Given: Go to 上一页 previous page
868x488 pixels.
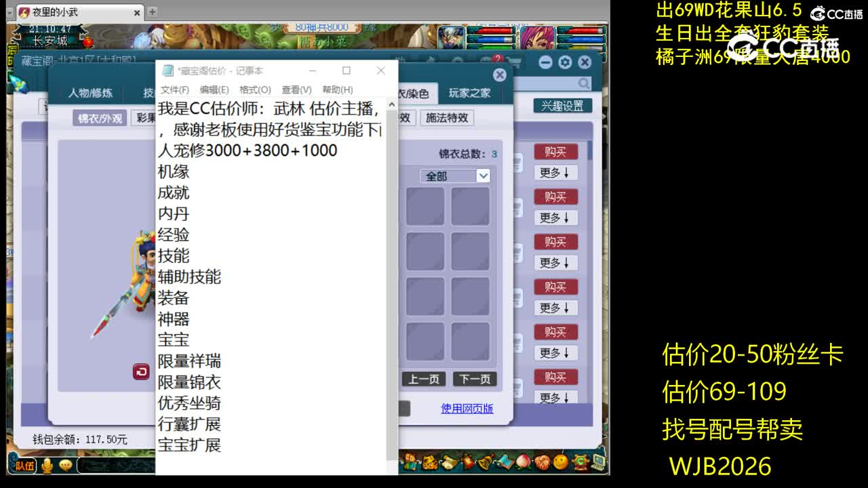Looking at the screenshot, I should pos(424,379).
